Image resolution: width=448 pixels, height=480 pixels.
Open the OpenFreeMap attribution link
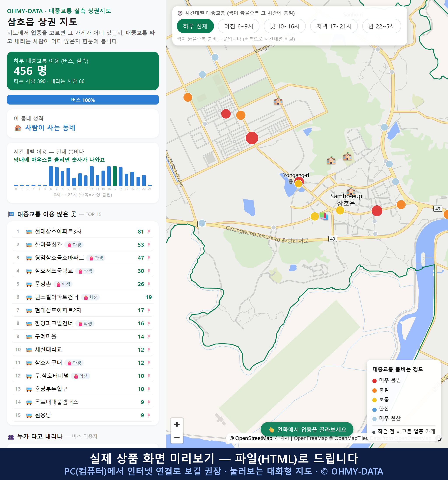pos(311,438)
